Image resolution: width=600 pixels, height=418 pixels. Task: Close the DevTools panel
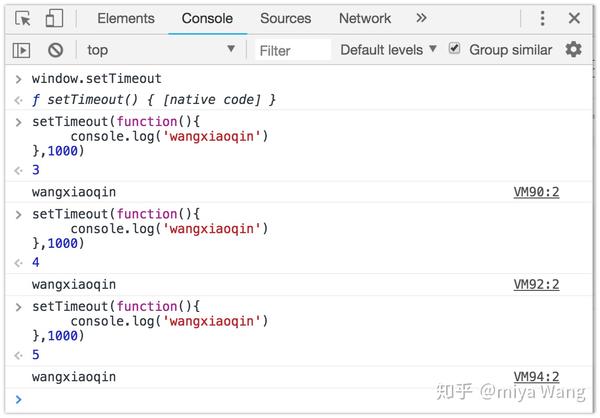coord(574,18)
